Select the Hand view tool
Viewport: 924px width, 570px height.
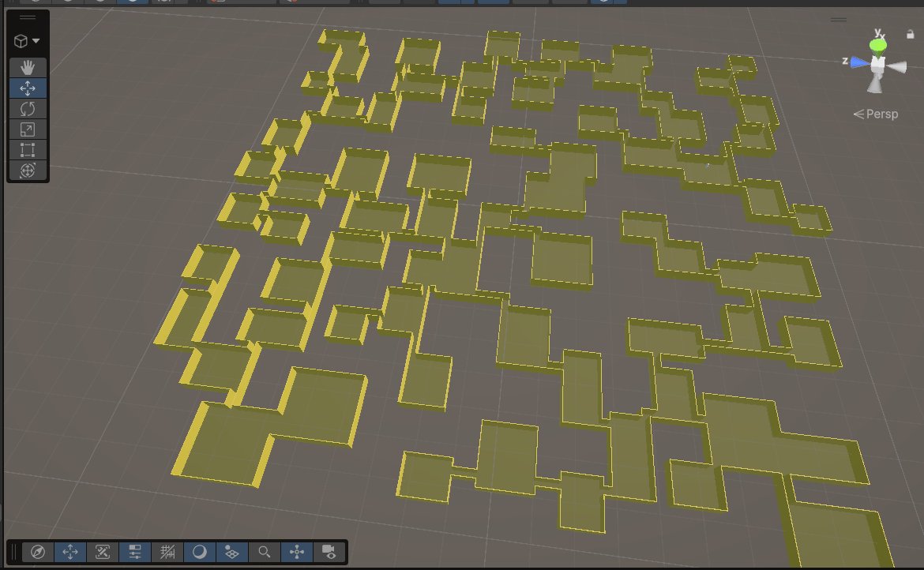27,67
